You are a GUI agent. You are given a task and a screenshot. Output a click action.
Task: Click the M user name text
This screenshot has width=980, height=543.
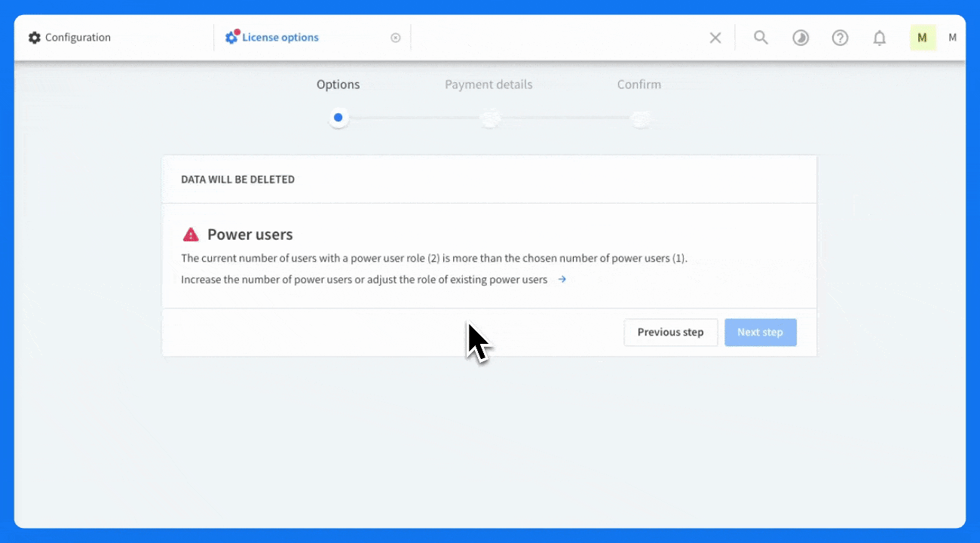[x=953, y=38]
